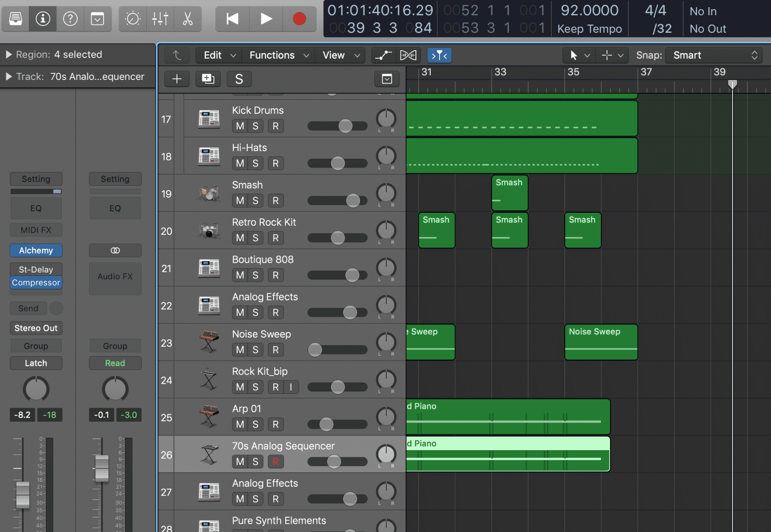Click the Kick Drums volume slider

pos(337,126)
